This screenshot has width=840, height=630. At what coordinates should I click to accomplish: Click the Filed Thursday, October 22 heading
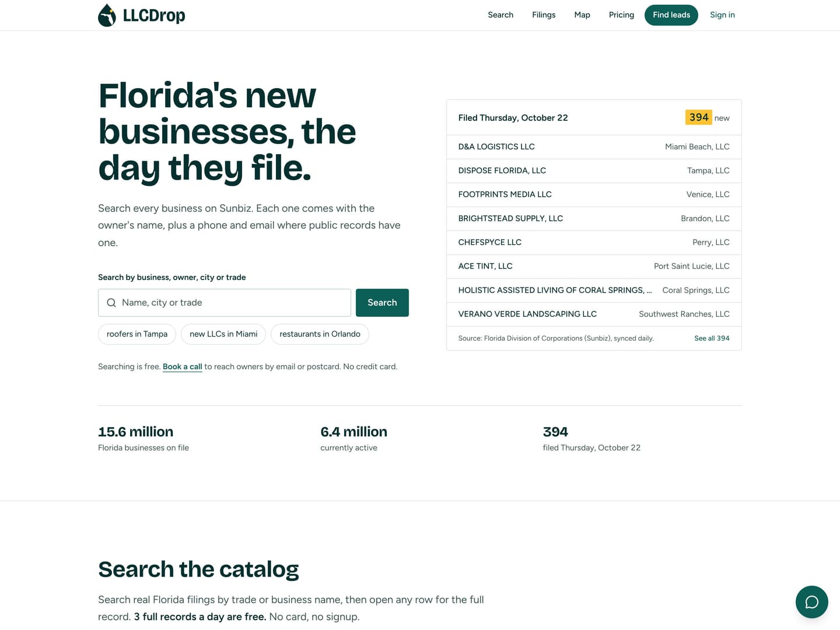click(x=513, y=118)
